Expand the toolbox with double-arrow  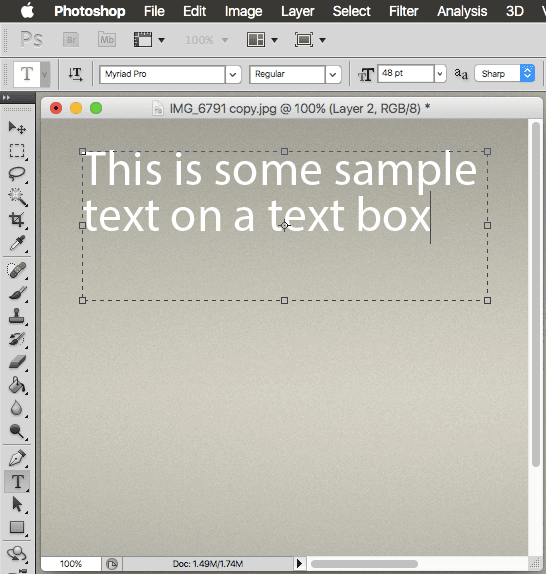pyautogui.click(x=6, y=97)
